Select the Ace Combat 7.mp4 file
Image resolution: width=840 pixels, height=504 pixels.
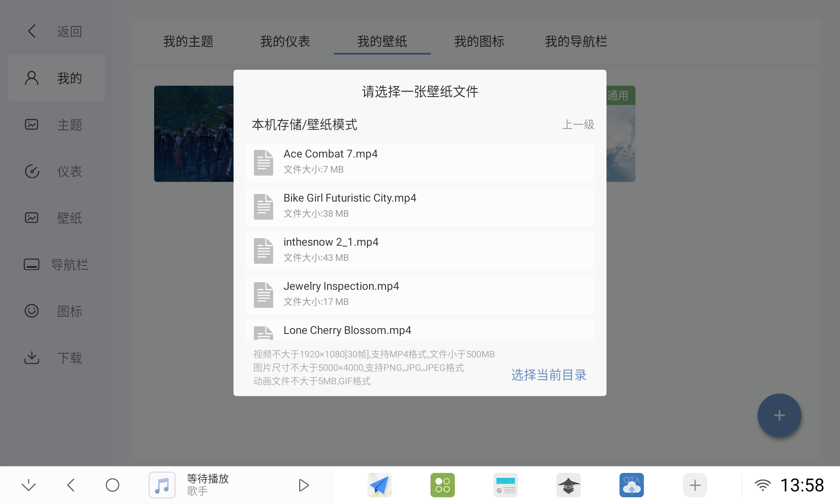pos(420,162)
